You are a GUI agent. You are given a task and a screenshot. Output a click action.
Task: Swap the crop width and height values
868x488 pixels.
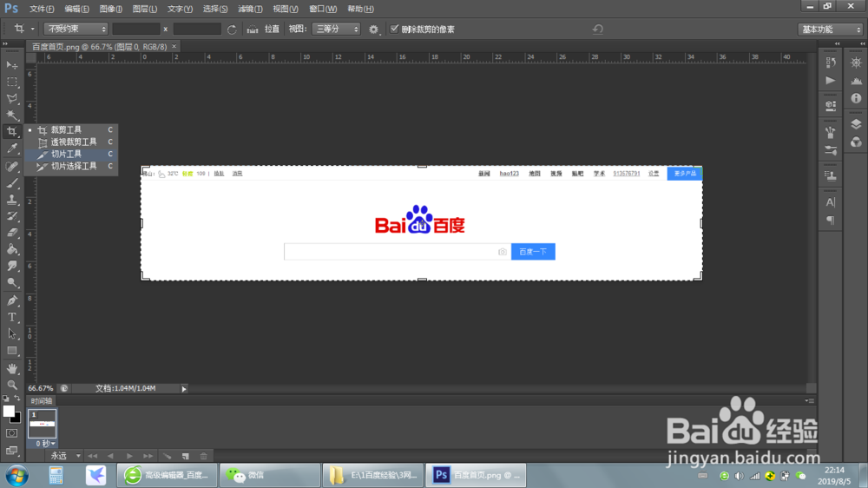[x=232, y=30]
